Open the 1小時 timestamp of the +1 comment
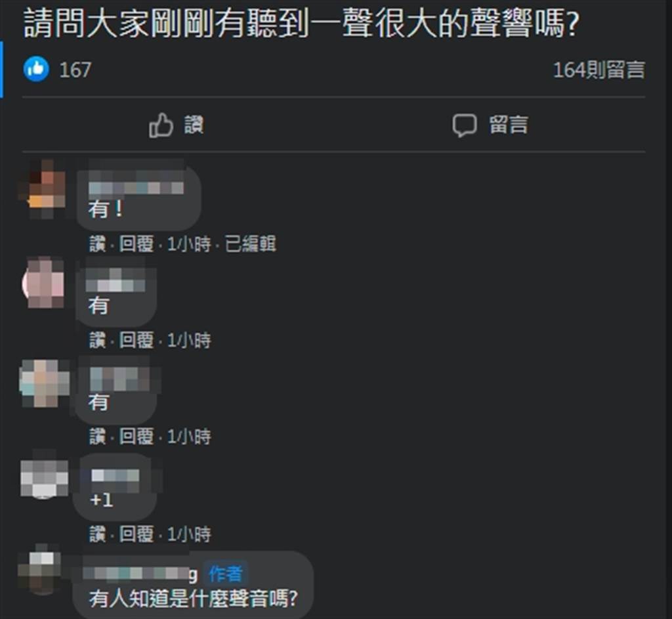The height and width of the screenshot is (619, 672). (189, 534)
